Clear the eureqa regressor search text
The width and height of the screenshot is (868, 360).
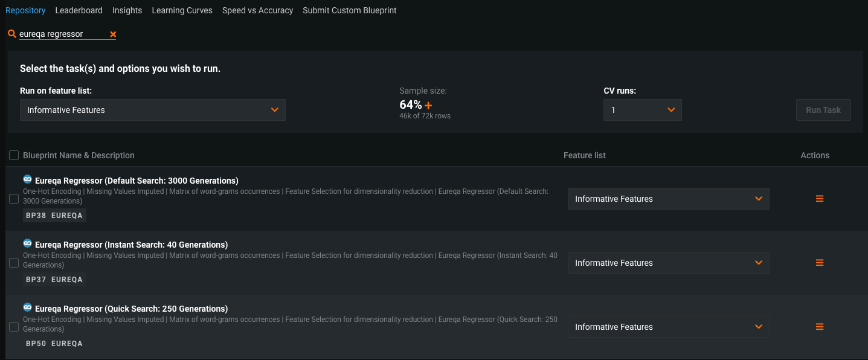coord(113,34)
